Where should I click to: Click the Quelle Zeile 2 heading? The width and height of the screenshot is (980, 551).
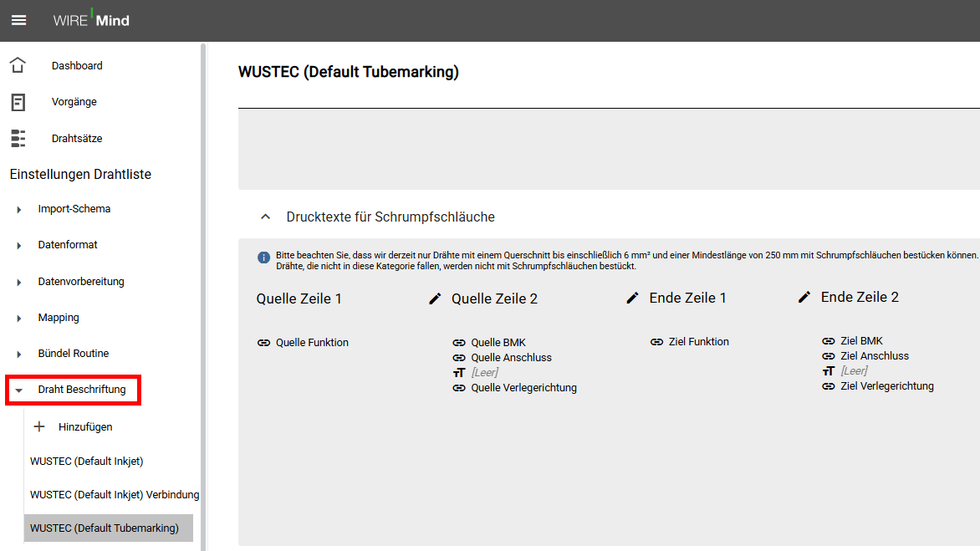pos(494,299)
